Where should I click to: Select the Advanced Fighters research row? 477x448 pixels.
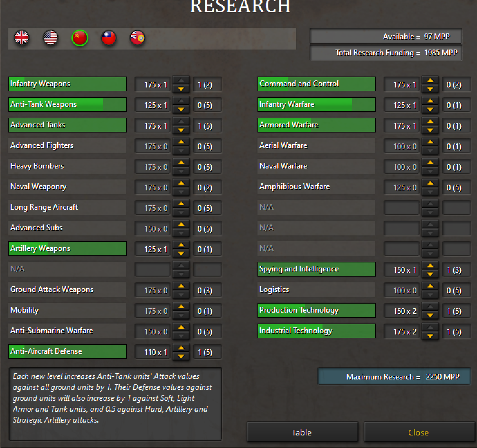(68, 146)
